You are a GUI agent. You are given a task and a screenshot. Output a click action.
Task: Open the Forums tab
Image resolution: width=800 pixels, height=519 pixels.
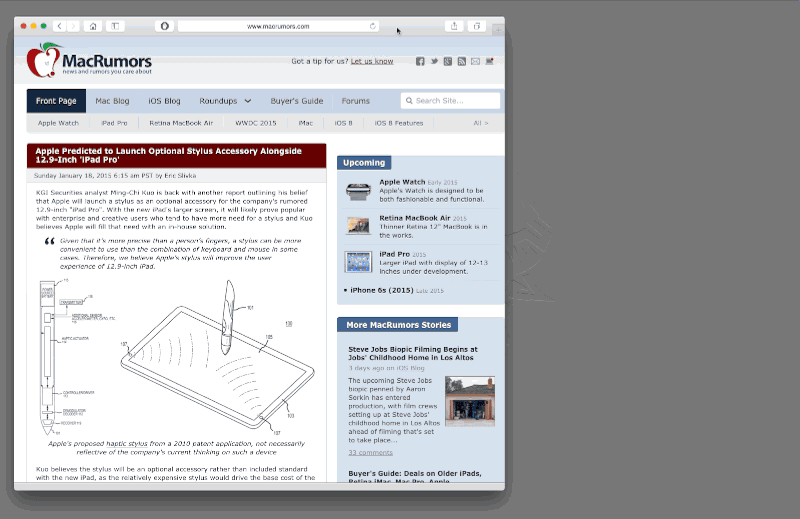[x=356, y=101]
